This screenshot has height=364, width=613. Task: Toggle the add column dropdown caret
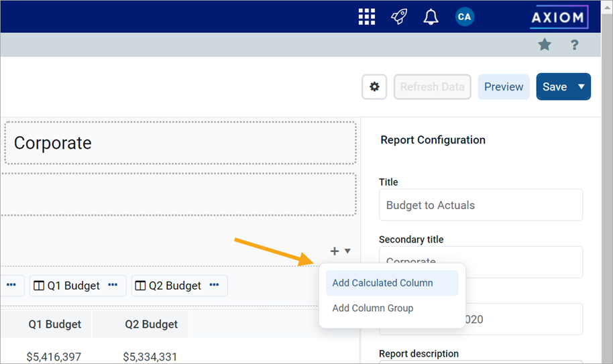(347, 251)
